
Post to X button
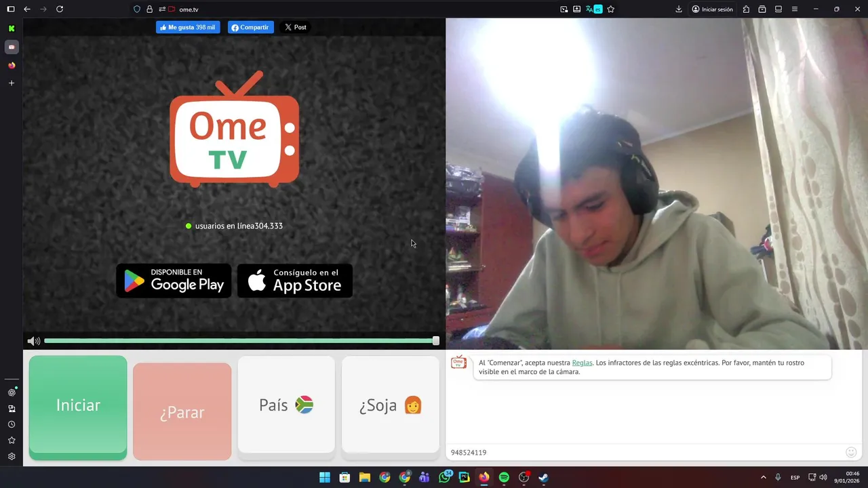(295, 27)
